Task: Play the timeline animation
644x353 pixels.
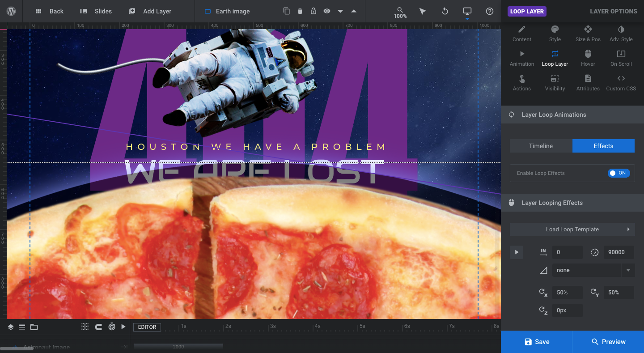Action: 124,327
